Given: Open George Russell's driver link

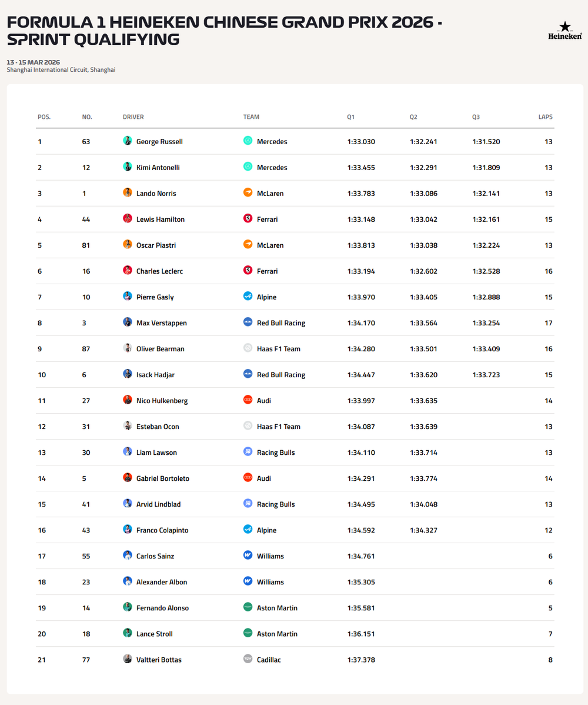Looking at the screenshot, I should [159, 142].
